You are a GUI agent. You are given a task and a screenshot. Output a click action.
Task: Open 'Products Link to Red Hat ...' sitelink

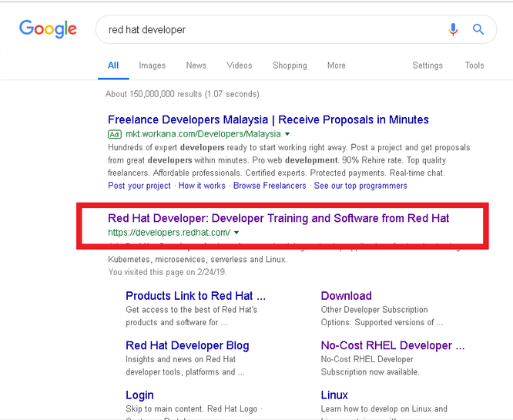[x=196, y=296]
